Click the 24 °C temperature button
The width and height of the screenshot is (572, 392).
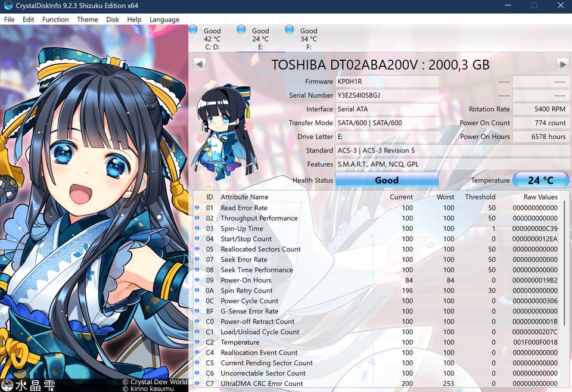(x=540, y=180)
